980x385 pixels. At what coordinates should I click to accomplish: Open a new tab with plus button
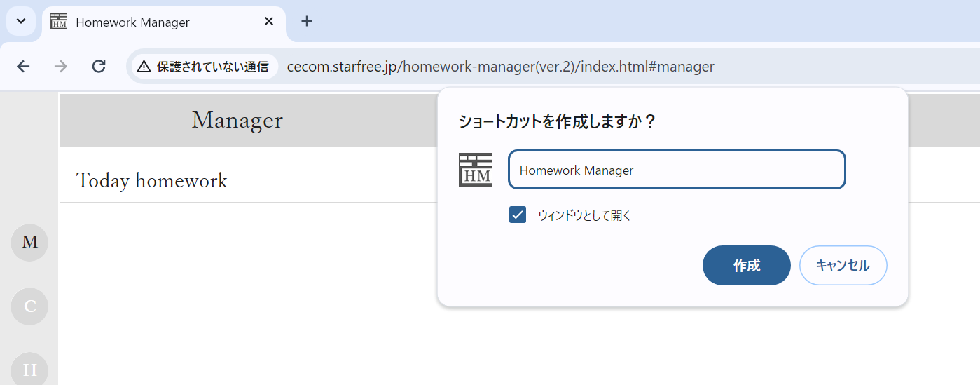click(x=306, y=21)
